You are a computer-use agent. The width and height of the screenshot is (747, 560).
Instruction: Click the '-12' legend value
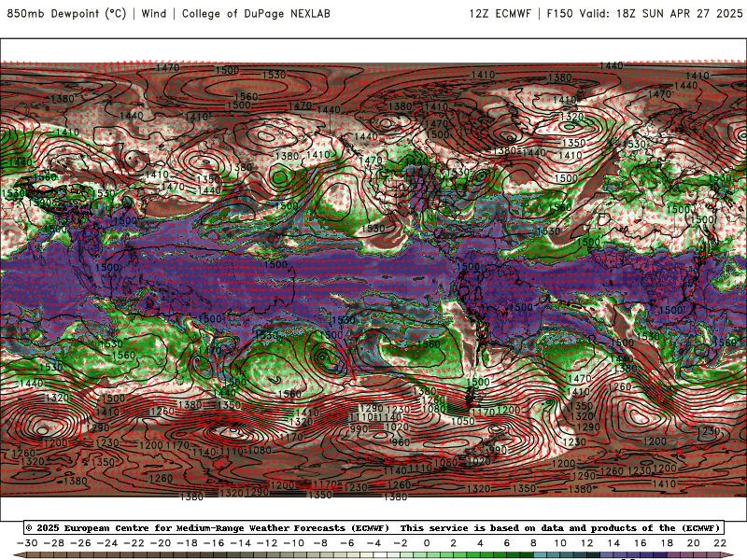point(267,543)
